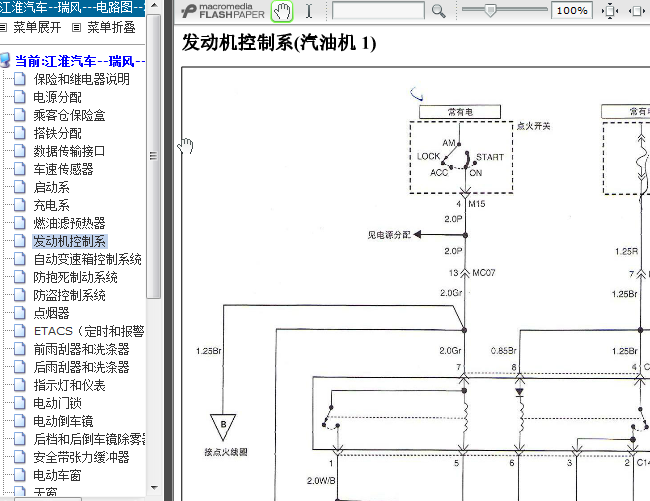Click the B triangle 接点火线圈 marker
Screen dimensions: 650x501
223,426
